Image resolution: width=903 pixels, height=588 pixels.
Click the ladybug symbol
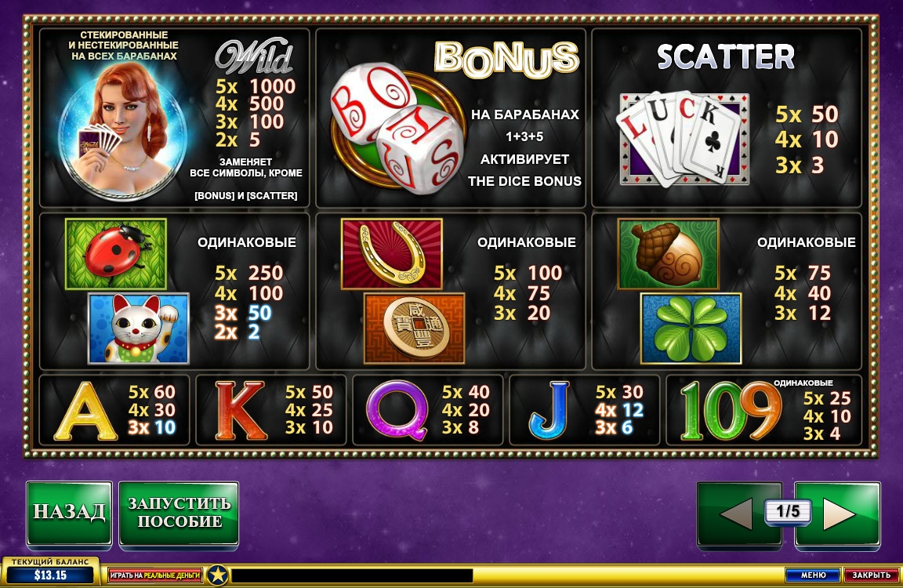(x=116, y=253)
